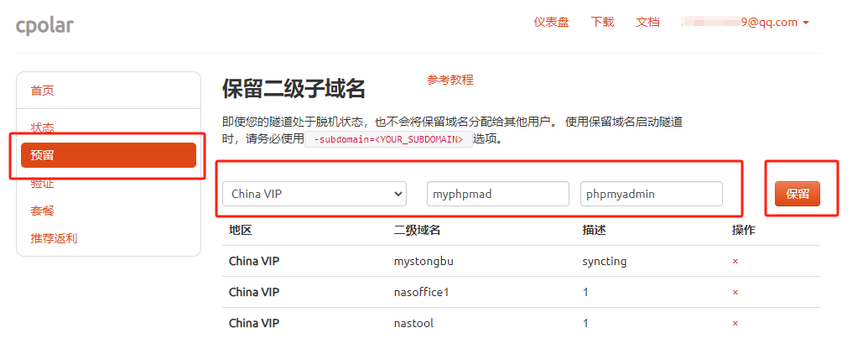Open the 仪表盘 dashboard page
The height and width of the screenshot is (359, 868).
click(551, 23)
